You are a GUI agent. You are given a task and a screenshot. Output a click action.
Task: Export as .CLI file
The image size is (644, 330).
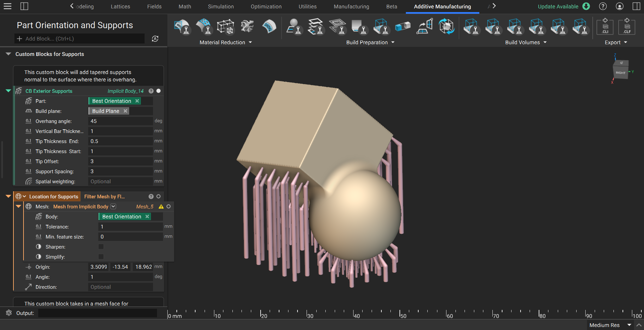tap(605, 26)
